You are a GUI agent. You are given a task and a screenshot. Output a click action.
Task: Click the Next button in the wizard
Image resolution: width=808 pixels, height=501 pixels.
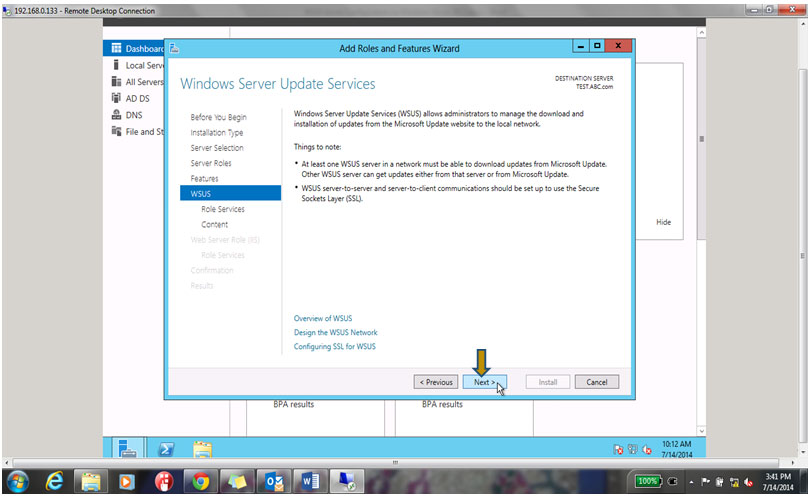484,382
